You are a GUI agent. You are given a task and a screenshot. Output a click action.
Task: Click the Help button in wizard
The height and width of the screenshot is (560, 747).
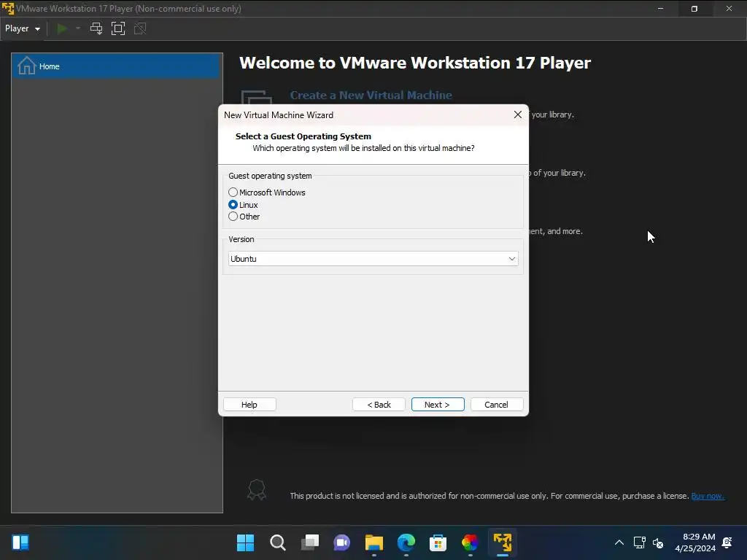click(249, 404)
